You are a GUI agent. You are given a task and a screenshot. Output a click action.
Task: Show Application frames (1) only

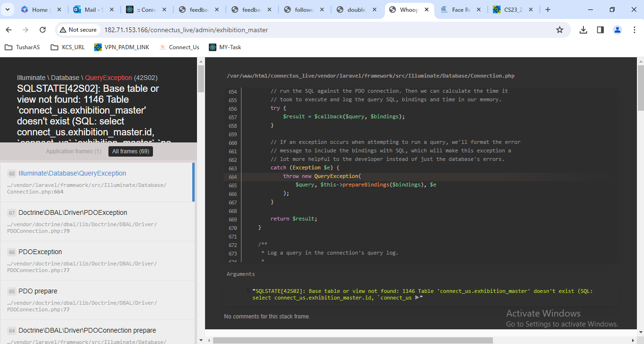click(73, 151)
